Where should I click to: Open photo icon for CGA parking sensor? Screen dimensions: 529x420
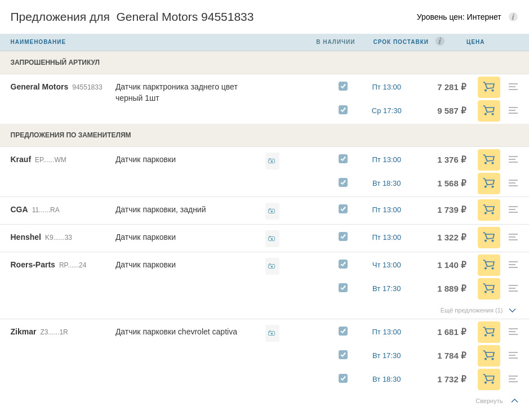[272, 211]
